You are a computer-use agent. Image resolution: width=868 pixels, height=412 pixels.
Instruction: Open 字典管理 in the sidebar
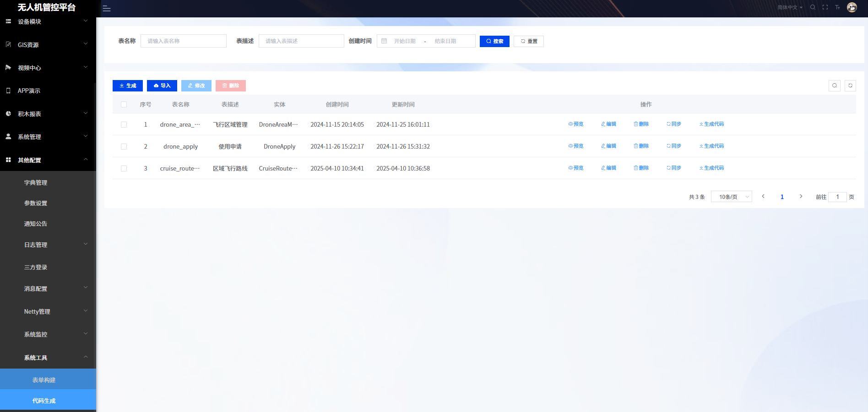(x=36, y=182)
